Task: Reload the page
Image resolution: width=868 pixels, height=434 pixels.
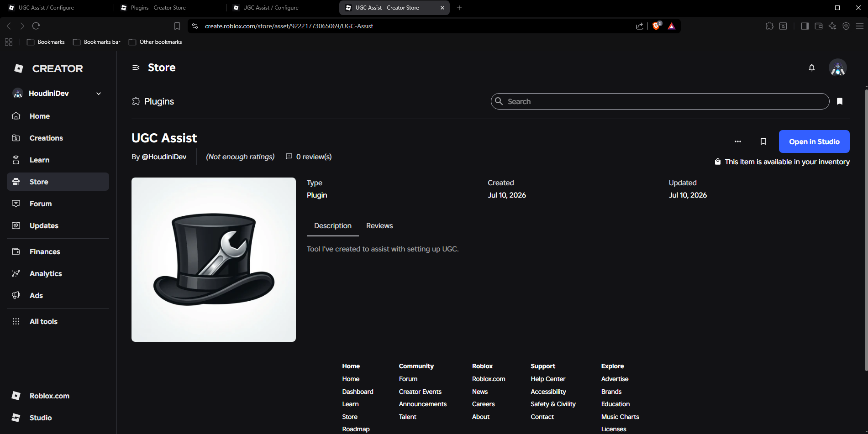Action: [x=36, y=26]
